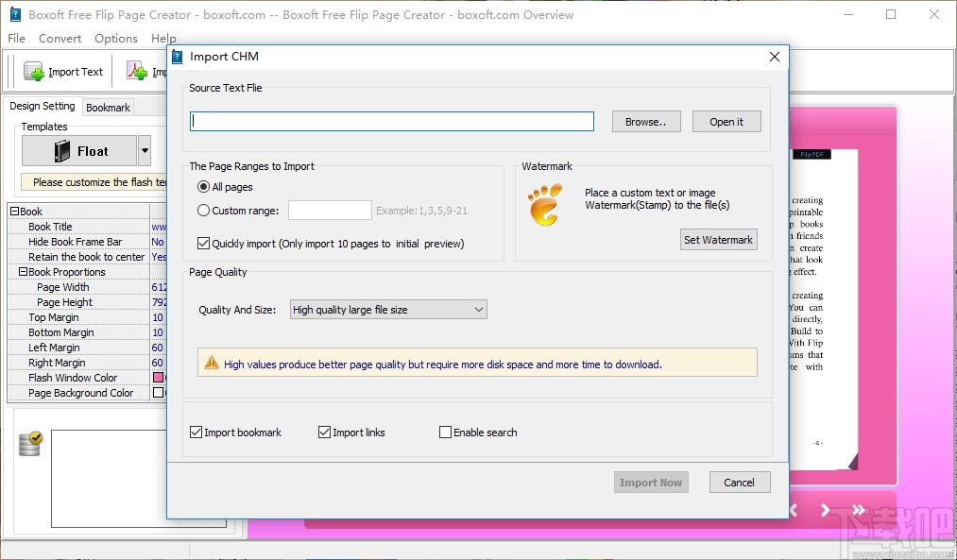Open the Options menu
Viewport: 957px width, 560px height.
click(115, 39)
